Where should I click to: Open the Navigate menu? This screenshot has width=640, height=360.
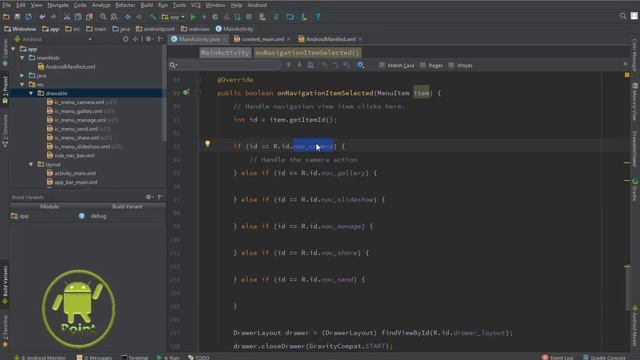click(58, 5)
